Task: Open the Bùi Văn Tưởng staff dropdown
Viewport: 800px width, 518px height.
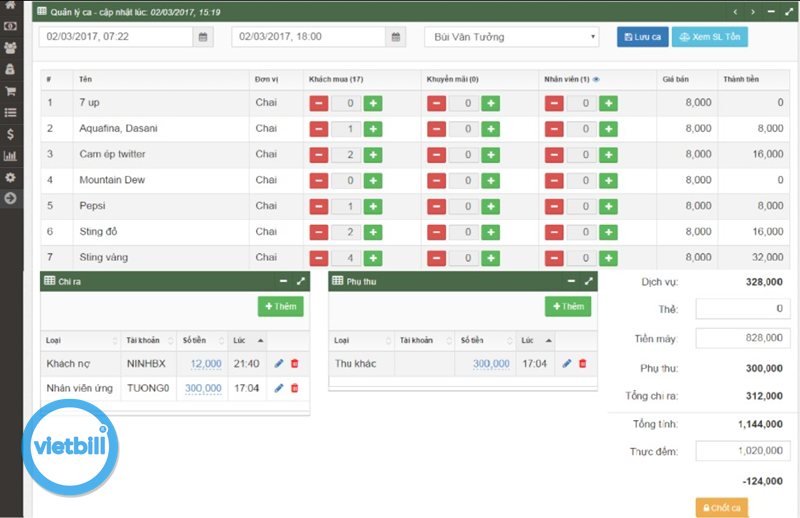Action: pos(511,37)
